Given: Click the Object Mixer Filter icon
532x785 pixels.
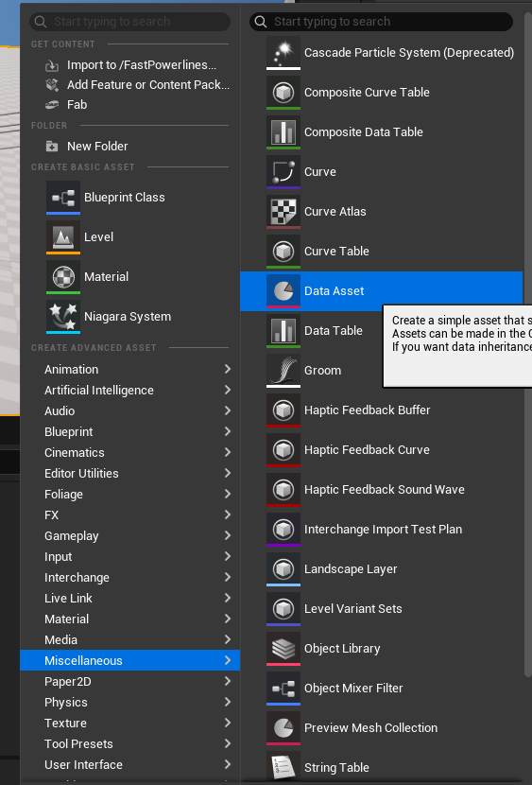Looking at the screenshot, I should click(283, 688).
